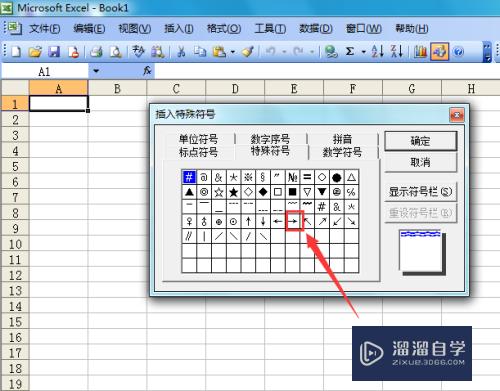Image resolution: width=500 pixels, height=391 pixels.
Task: Open the 文件(F) menu
Action: (45, 29)
